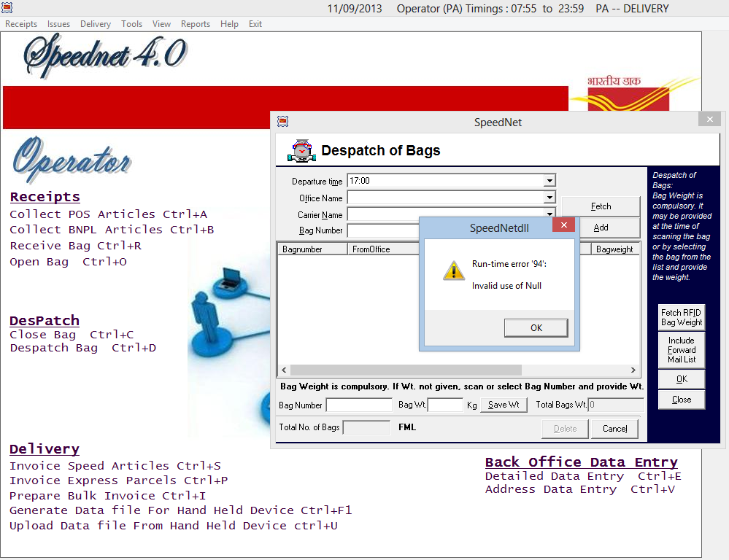
Task: Close the SpeedNet Despatch window
Action: point(709,120)
